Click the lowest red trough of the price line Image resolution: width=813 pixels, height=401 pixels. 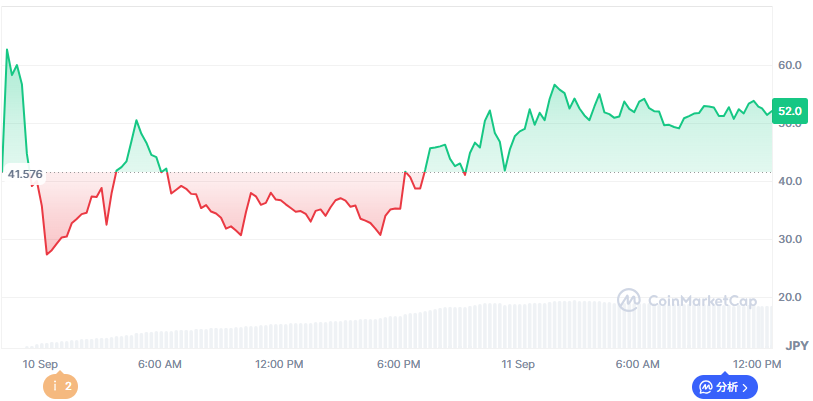46,254
